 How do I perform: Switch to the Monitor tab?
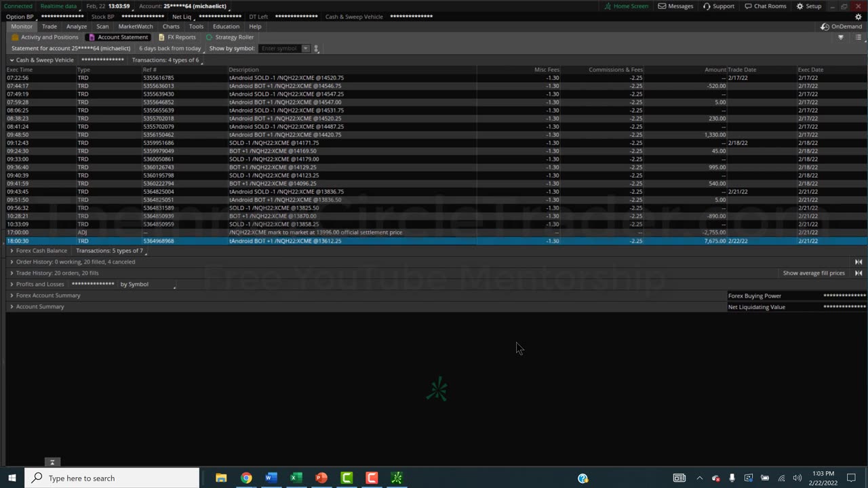[x=21, y=26]
